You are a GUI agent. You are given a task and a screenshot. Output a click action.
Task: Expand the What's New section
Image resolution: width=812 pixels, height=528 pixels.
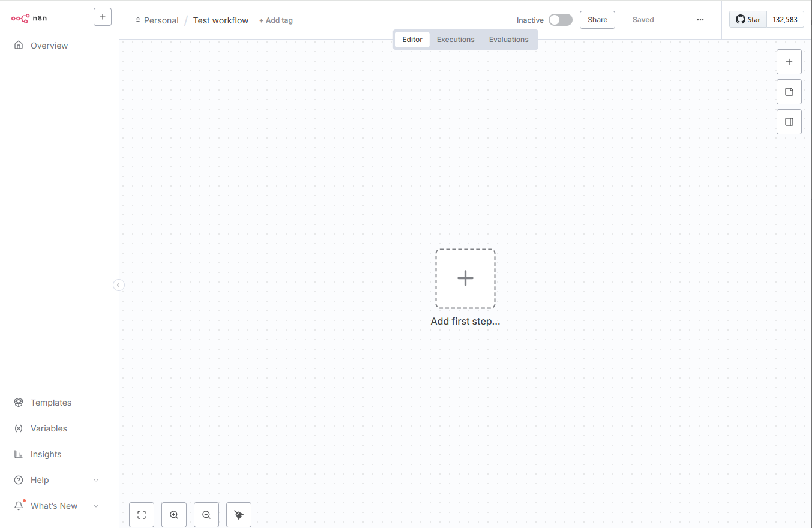(53, 505)
